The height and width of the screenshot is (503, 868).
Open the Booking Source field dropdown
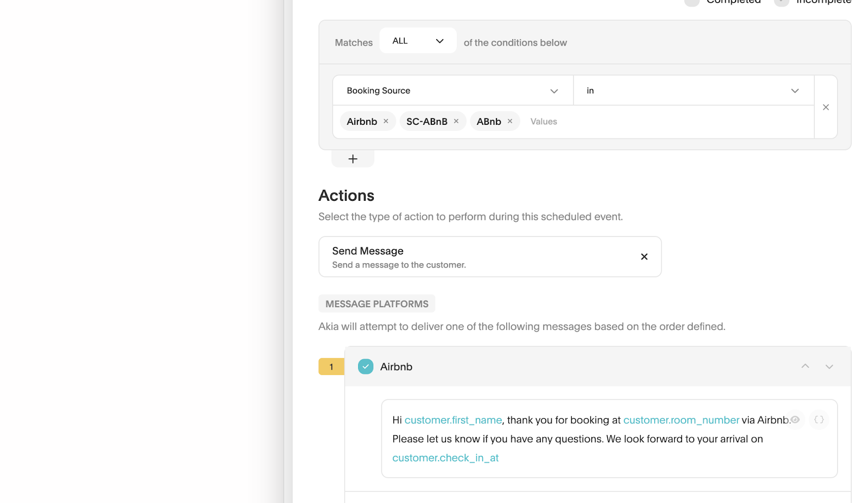click(452, 91)
